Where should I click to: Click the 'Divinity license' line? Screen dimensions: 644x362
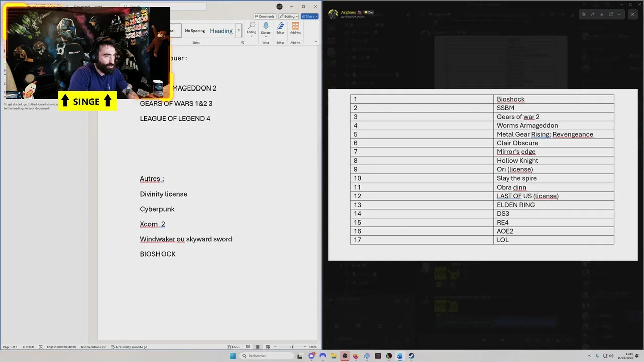[164, 194]
